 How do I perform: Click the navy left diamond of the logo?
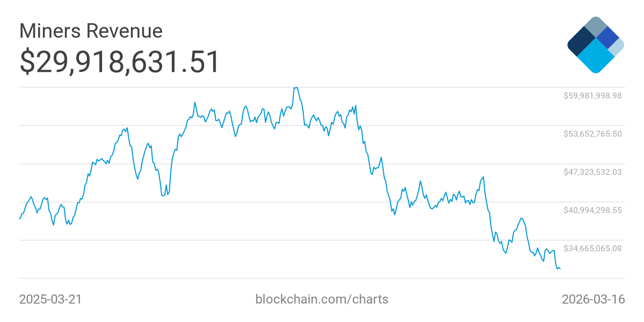click(581, 43)
